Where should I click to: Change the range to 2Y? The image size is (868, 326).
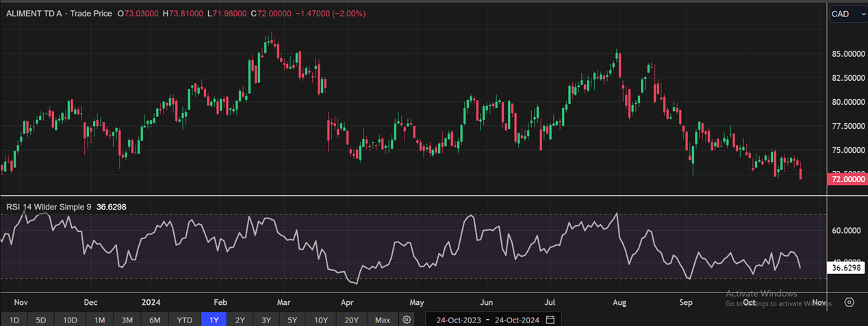240,320
